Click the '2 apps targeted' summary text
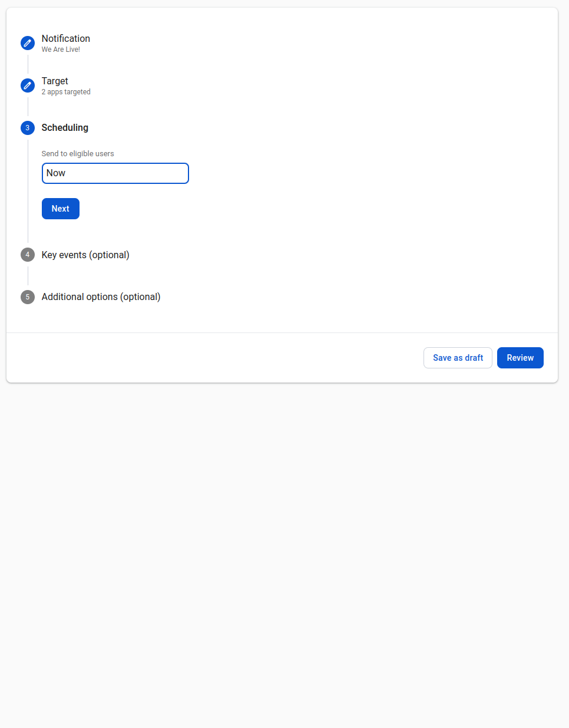 [66, 92]
